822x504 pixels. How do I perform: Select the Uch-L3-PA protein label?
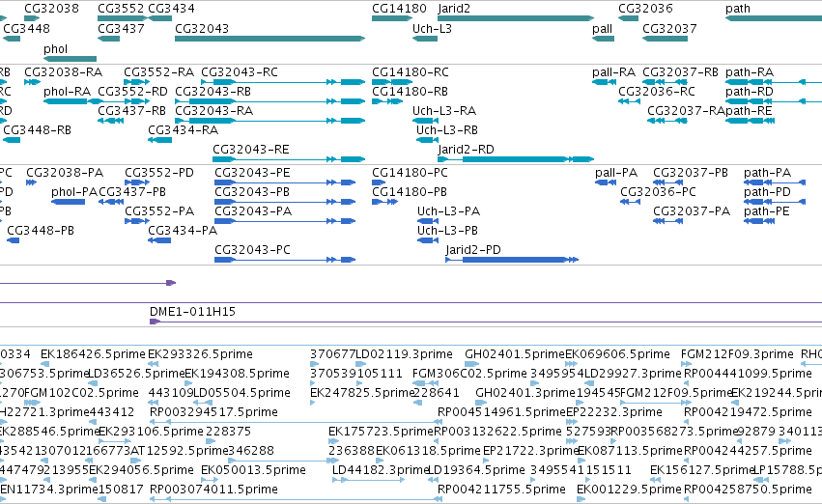449,211
